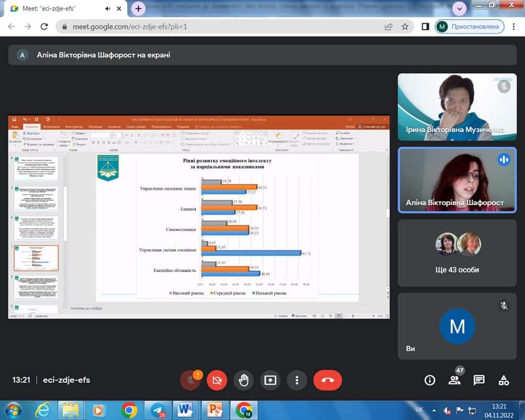
Task: Toggle the browser side panel
Action: click(426, 27)
